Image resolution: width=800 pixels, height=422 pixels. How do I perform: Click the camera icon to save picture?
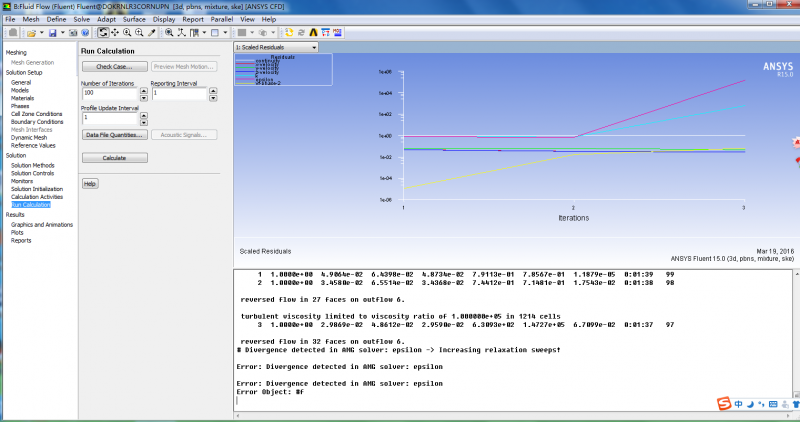(71, 32)
